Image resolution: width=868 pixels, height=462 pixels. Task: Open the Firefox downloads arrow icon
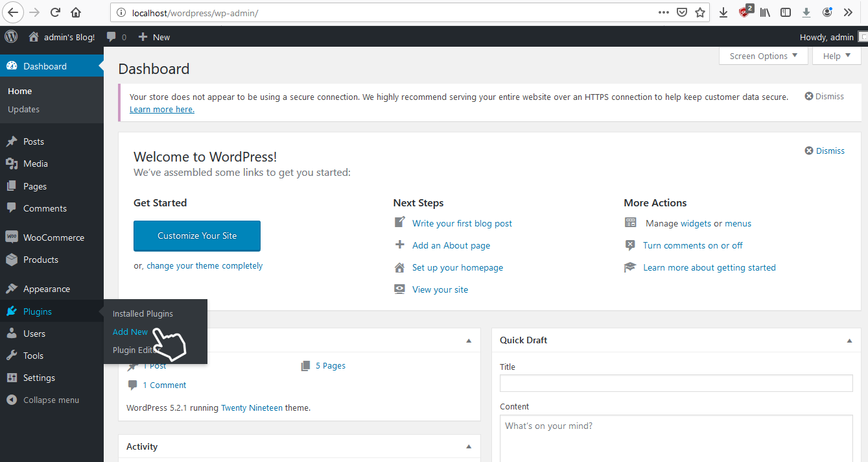point(723,12)
